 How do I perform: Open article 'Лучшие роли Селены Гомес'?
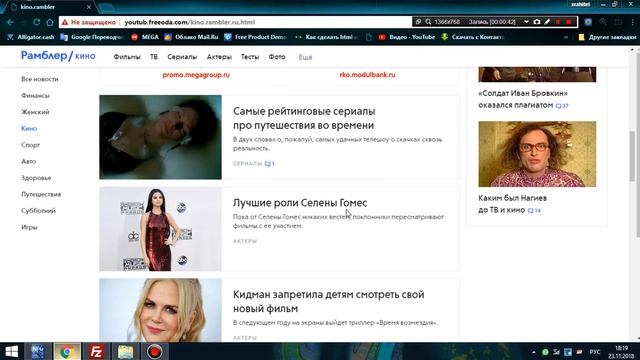[x=300, y=202]
